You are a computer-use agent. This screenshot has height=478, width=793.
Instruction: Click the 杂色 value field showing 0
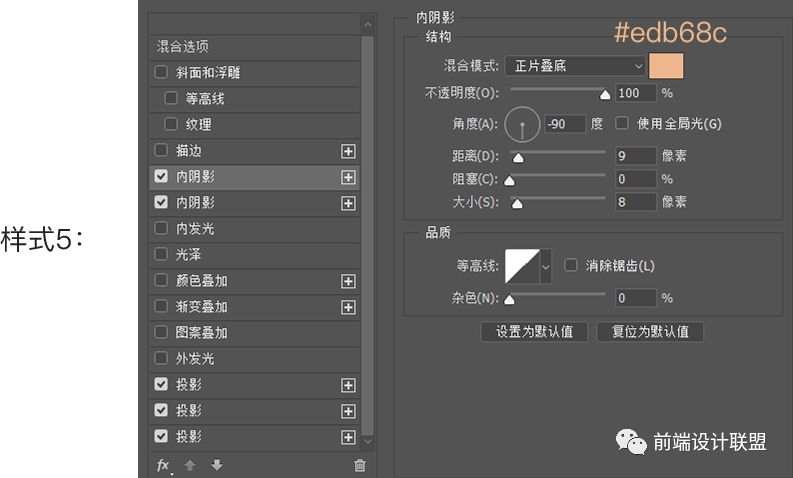[x=636, y=298]
